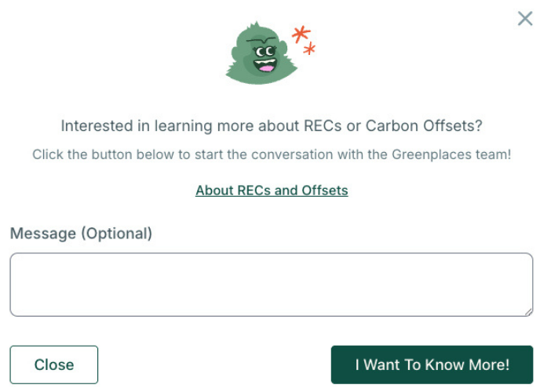Click the Interested in learning more heading
The width and height of the screenshot is (540, 392).
click(272, 126)
